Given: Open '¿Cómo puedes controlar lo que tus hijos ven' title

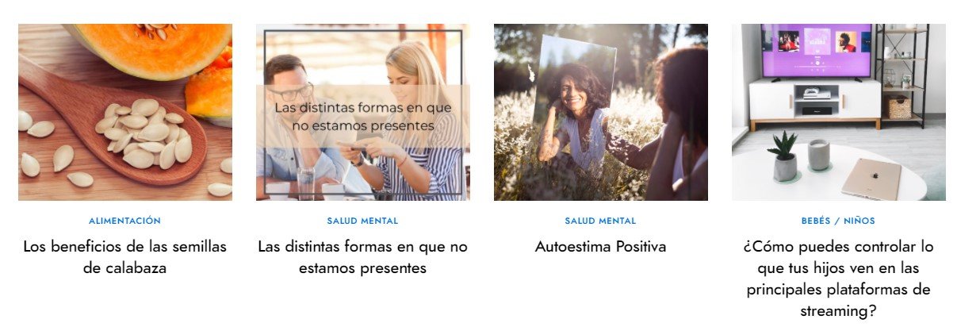Looking at the screenshot, I should 839,279.
